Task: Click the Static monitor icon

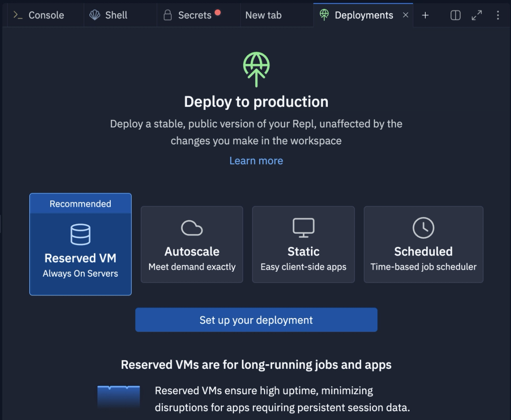Action: tap(303, 227)
